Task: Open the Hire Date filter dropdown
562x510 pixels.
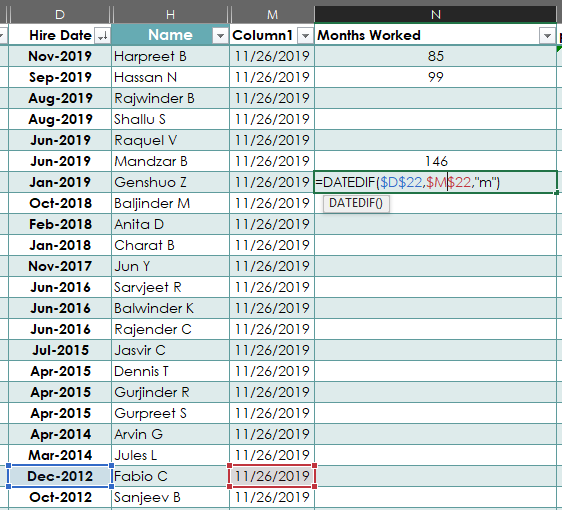Action: tap(103, 35)
